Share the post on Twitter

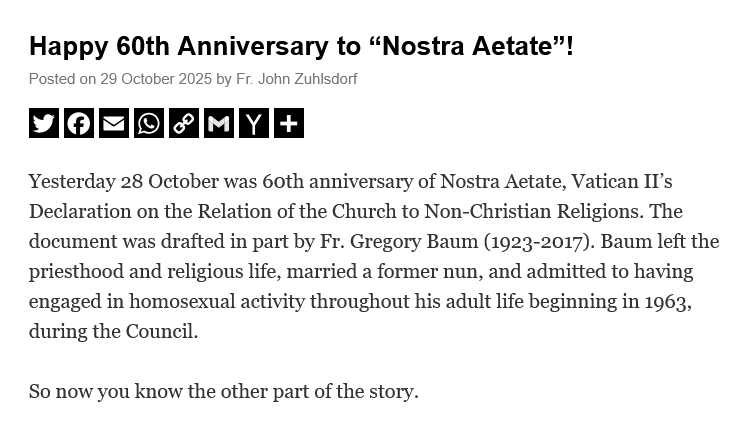[44, 123]
